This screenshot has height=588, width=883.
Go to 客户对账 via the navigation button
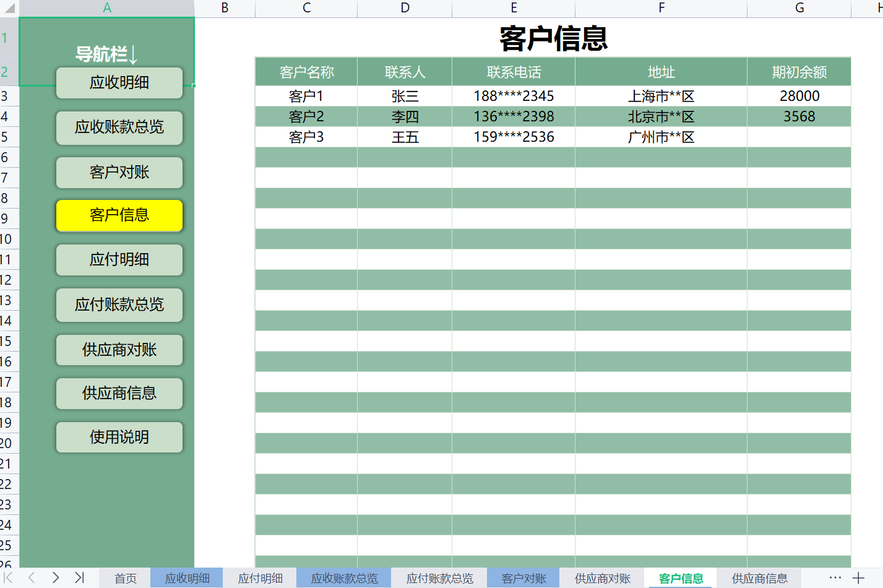(x=119, y=172)
